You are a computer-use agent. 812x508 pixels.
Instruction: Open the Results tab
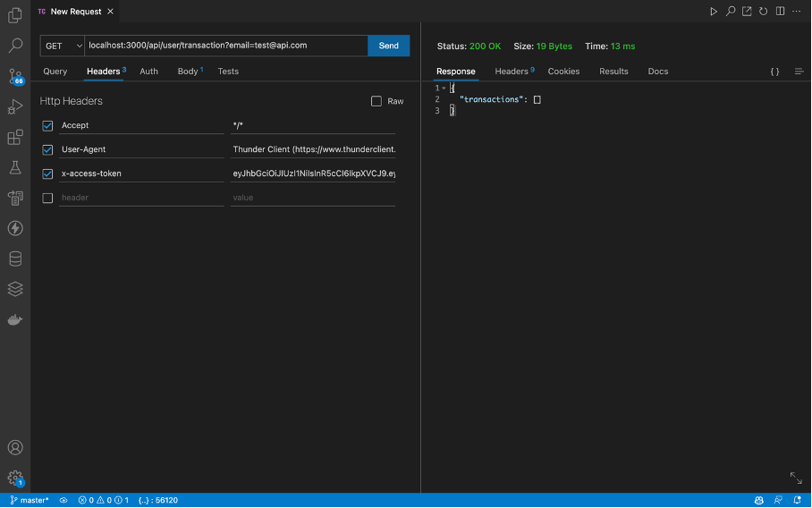[x=613, y=72]
